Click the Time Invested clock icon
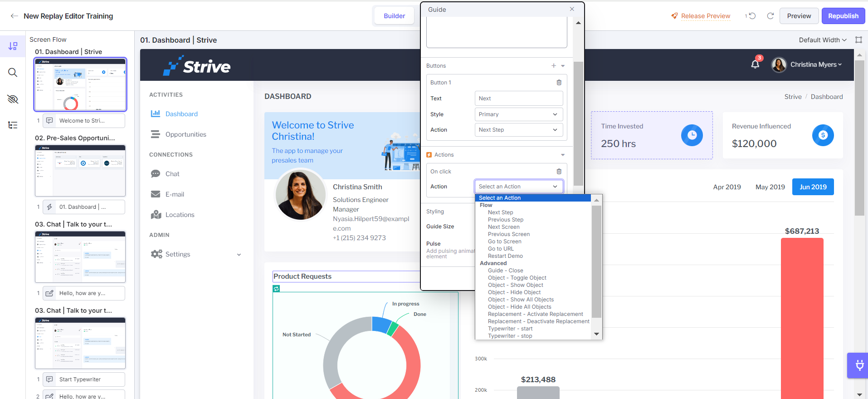 click(692, 135)
